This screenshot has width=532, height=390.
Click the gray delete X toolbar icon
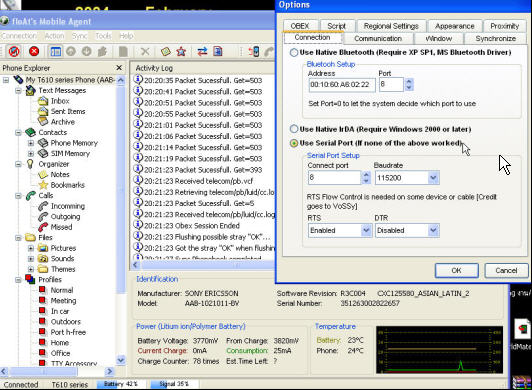point(145,52)
